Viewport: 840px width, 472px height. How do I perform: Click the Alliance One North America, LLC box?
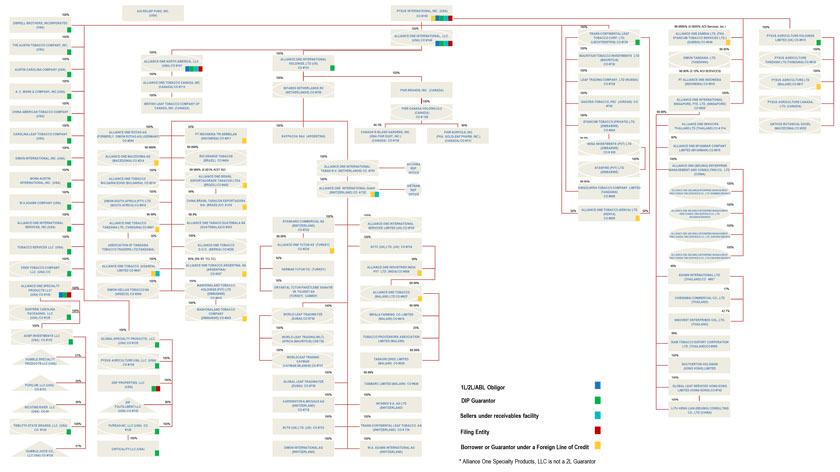tap(172, 64)
